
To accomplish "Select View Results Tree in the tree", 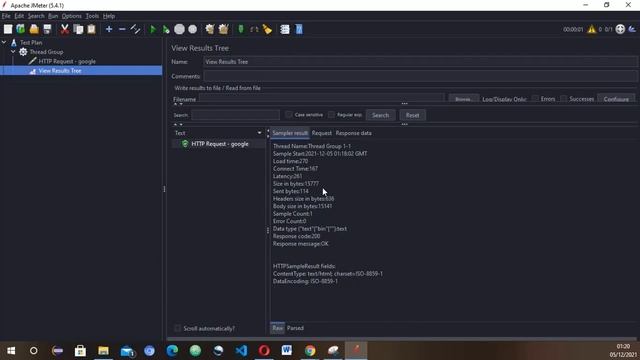I will (x=60, y=71).
